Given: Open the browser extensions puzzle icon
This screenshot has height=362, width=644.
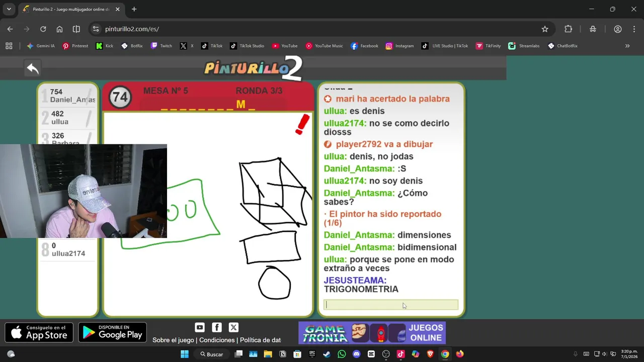Looking at the screenshot, I should (569, 29).
